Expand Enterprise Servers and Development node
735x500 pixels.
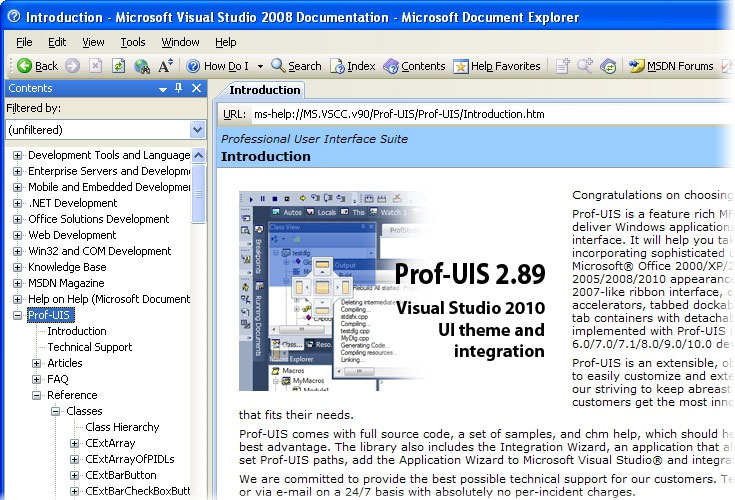pos(17,172)
